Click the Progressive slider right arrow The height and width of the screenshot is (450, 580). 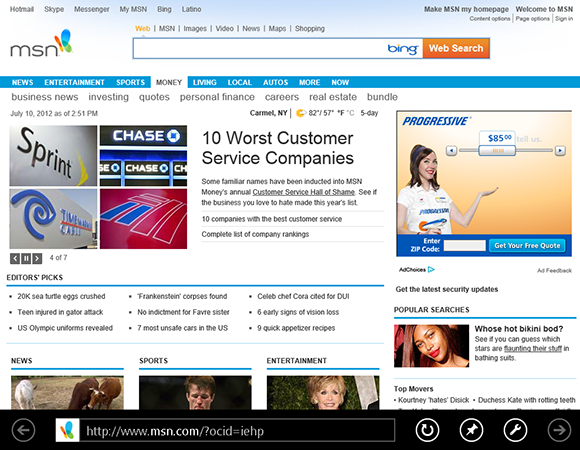click(x=560, y=150)
